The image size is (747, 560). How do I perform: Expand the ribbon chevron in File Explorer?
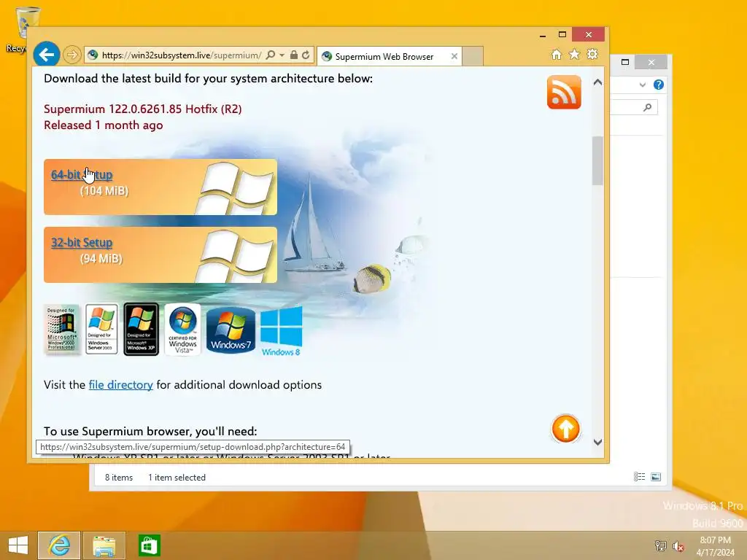click(642, 85)
